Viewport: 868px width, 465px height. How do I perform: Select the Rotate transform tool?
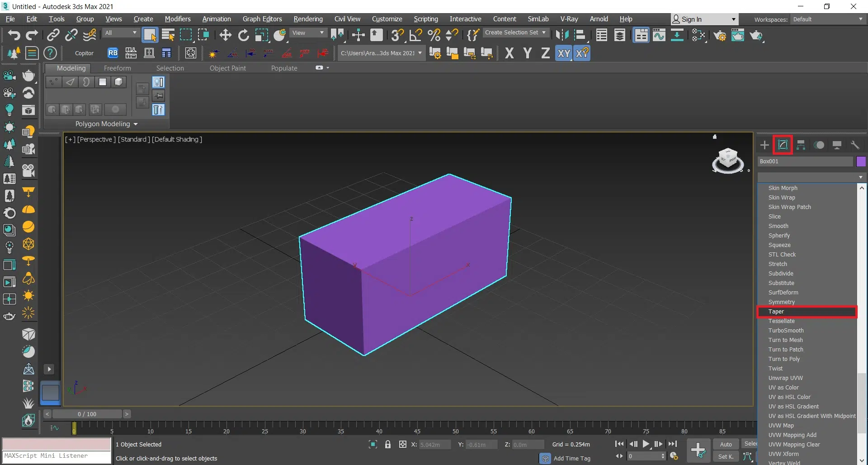tap(243, 35)
